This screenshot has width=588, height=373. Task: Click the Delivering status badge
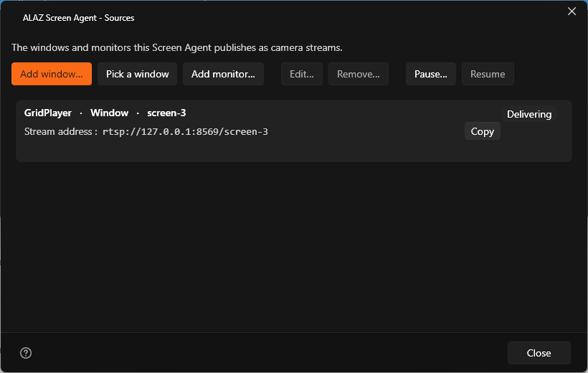point(529,114)
